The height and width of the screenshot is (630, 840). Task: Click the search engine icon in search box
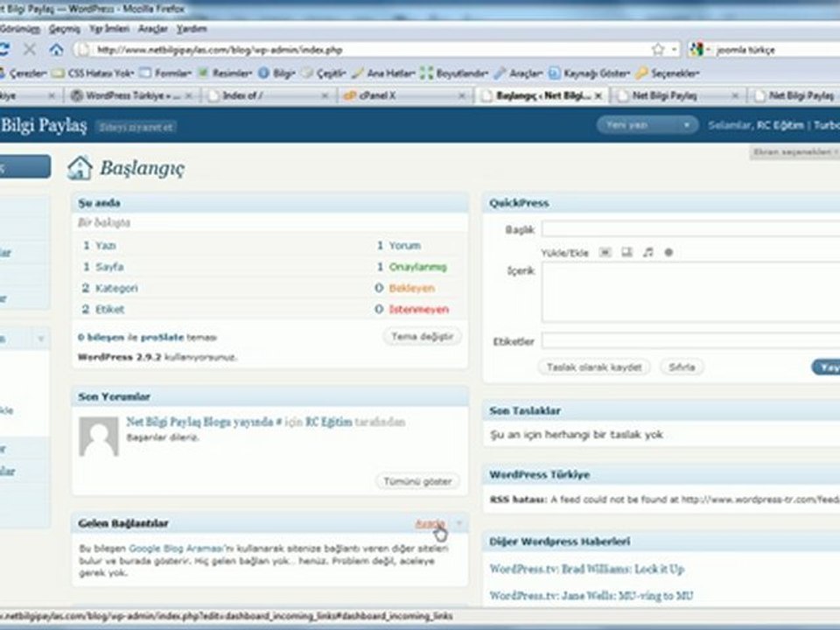696,50
